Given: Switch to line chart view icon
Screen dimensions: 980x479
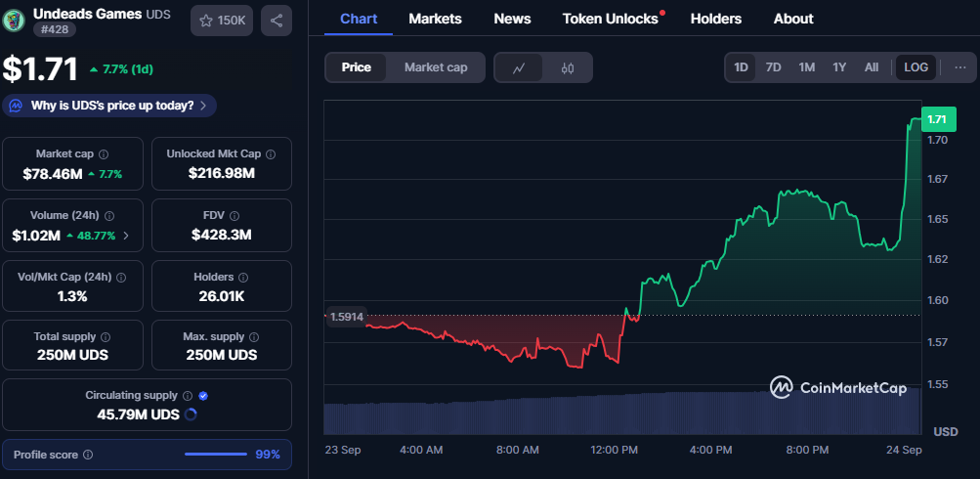Looking at the screenshot, I should coord(520,67).
